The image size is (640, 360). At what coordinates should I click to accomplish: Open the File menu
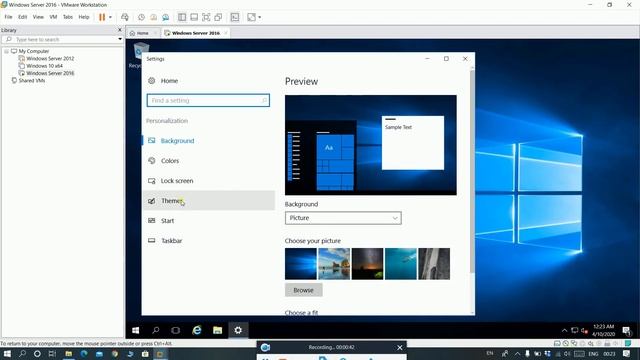point(8,17)
